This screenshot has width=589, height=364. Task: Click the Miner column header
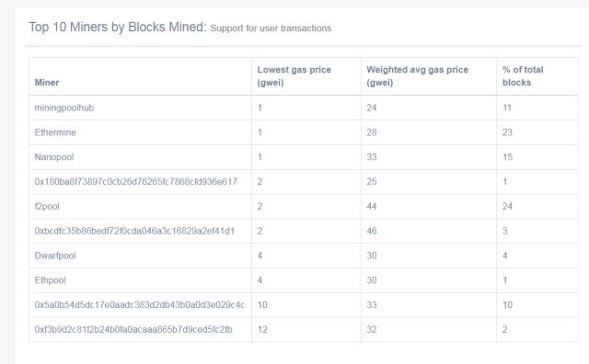pyautogui.click(x=47, y=83)
